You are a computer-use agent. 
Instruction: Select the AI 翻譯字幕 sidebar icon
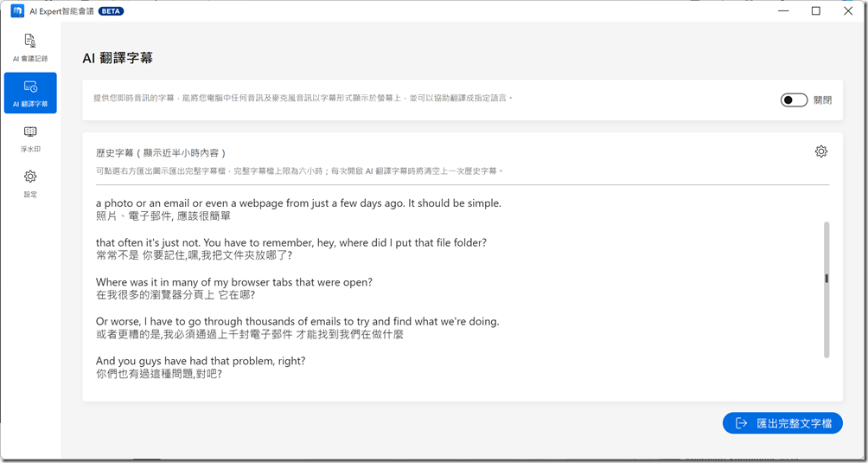coord(30,93)
